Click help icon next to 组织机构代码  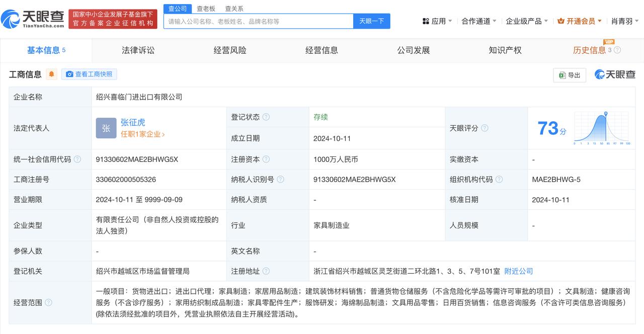coord(499,180)
